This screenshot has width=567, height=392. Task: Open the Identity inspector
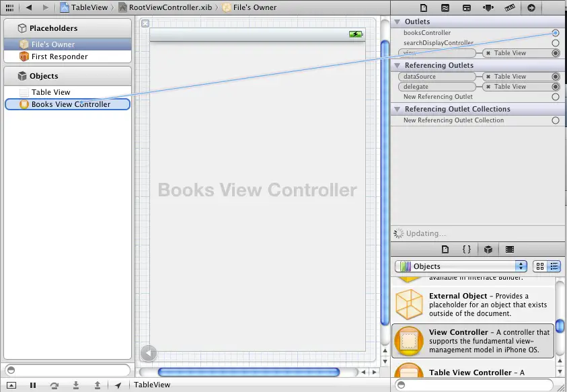[468, 7]
